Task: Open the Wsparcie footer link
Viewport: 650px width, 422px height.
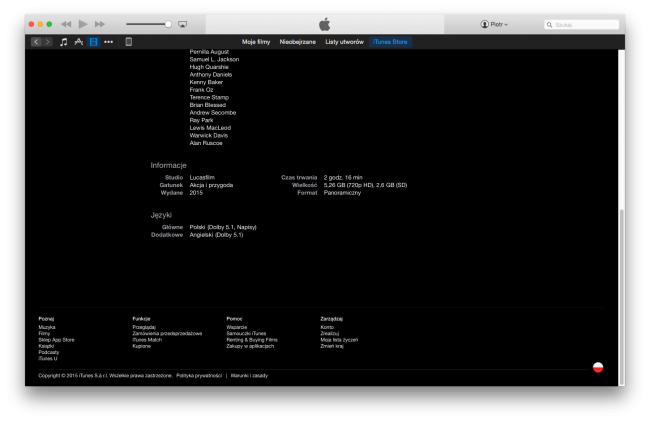Action: (x=236, y=327)
